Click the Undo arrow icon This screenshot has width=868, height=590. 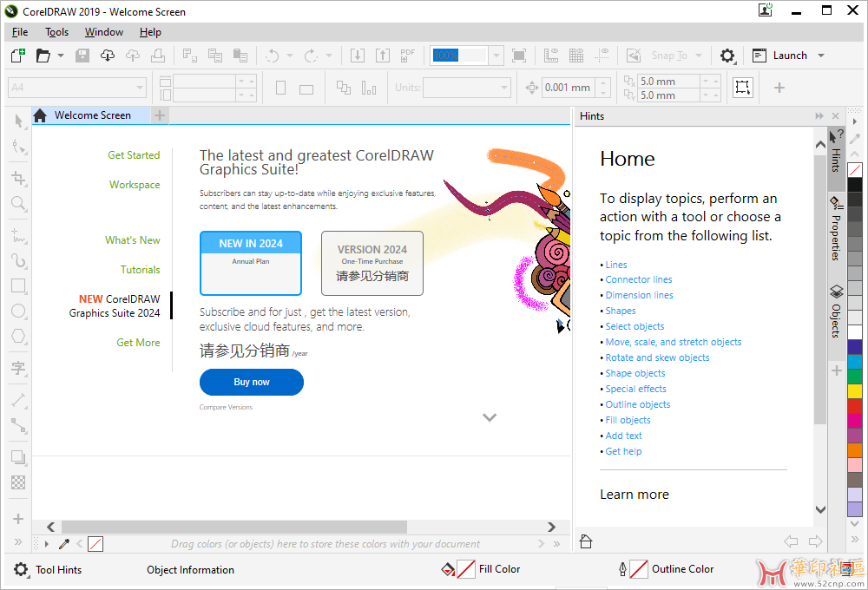[272, 56]
